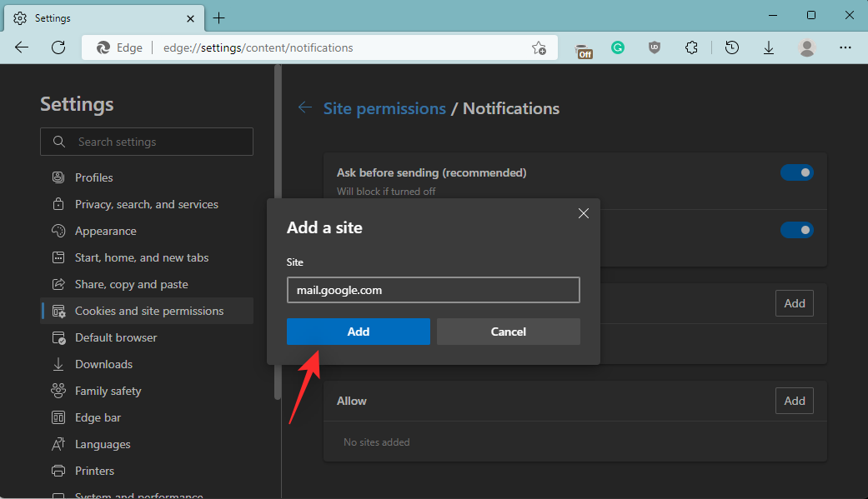Toggle Ask before sending switch
The image size is (868, 499).
pos(796,172)
